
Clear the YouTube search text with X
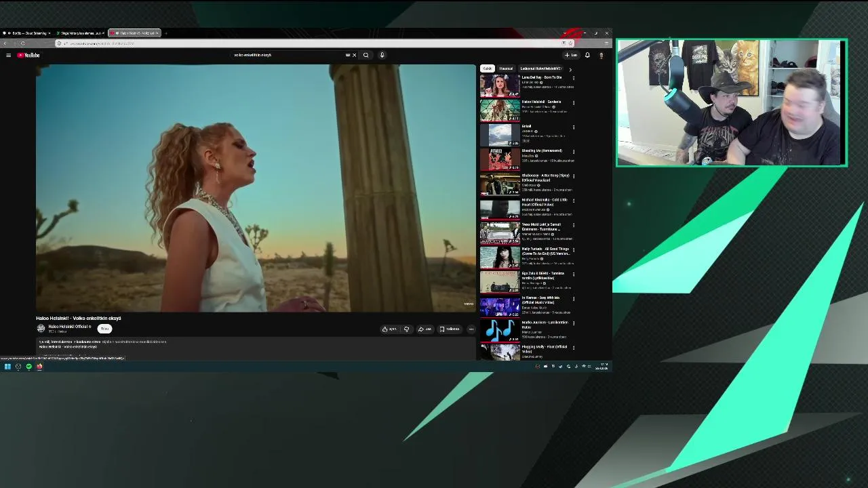(354, 55)
